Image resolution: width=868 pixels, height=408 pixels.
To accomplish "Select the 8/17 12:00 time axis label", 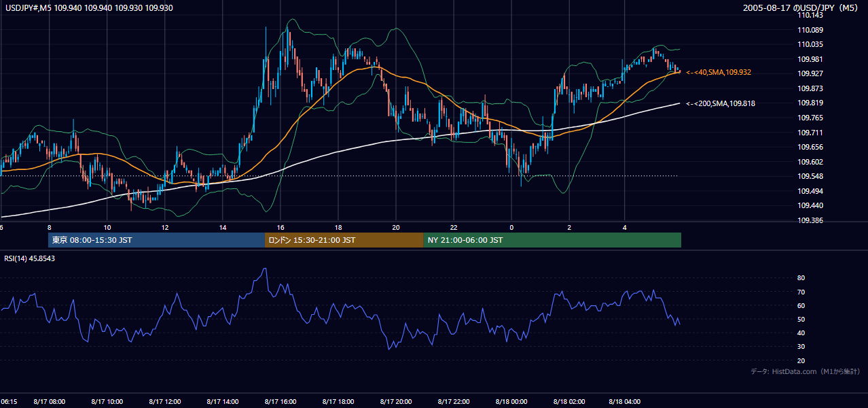I will click(165, 402).
